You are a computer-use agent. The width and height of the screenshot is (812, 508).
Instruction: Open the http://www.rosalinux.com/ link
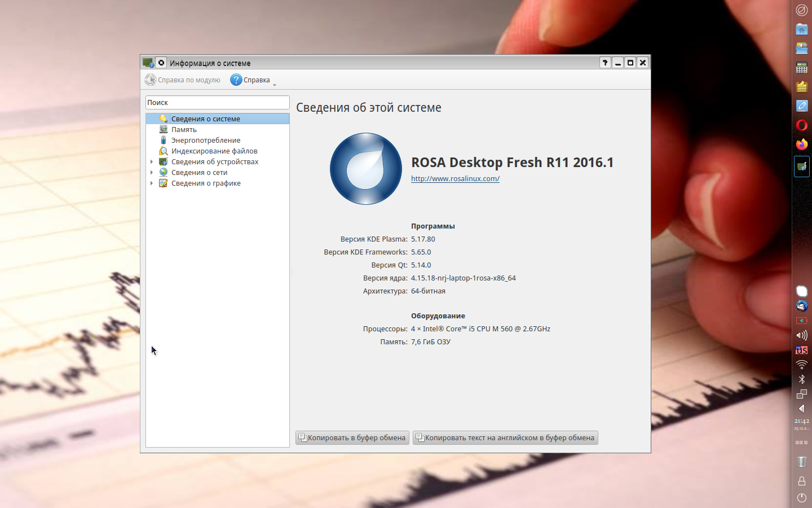click(x=455, y=179)
